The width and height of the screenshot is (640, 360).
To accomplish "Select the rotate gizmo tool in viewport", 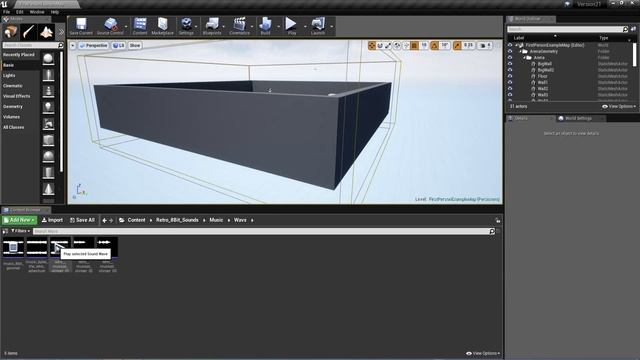I will point(380,46).
